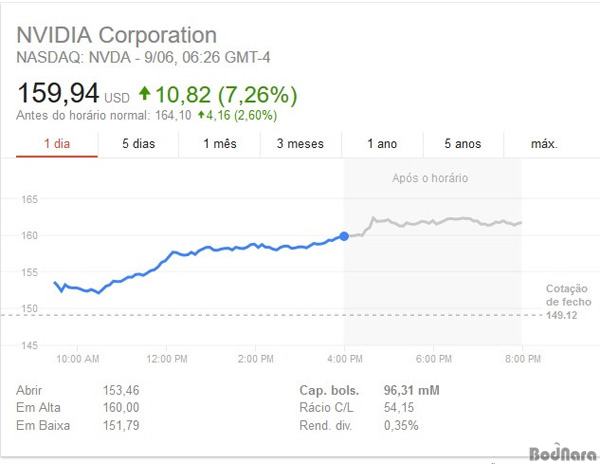Click the 'Após o horário' shaded region label

pyautogui.click(x=429, y=178)
